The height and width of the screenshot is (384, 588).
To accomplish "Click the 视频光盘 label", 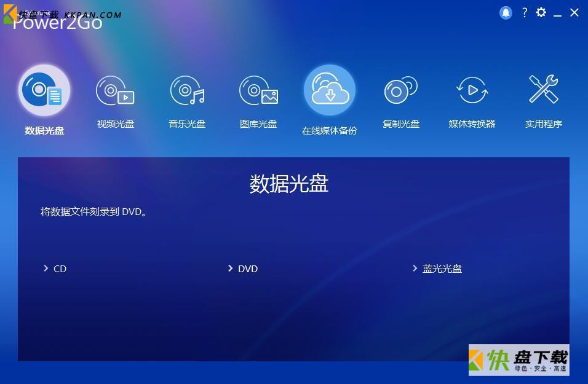I will 116,124.
